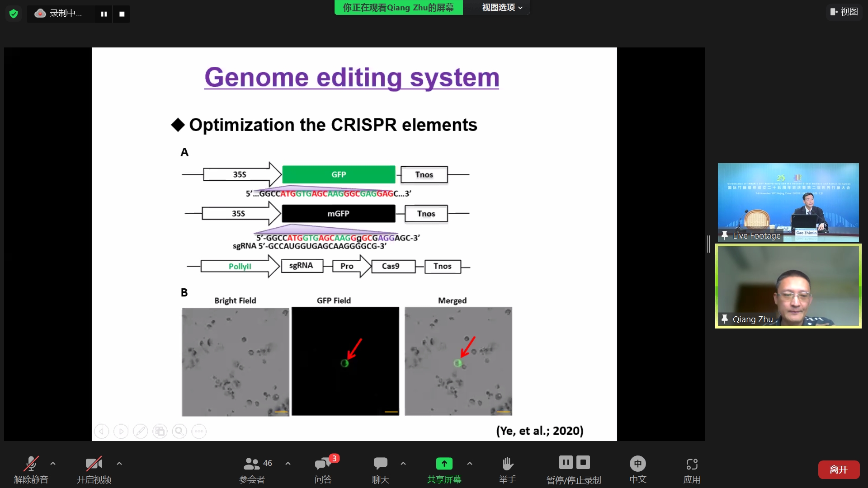Click the Merged micrograph
The height and width of the screenshot is (488, 868).
point(458,361)
